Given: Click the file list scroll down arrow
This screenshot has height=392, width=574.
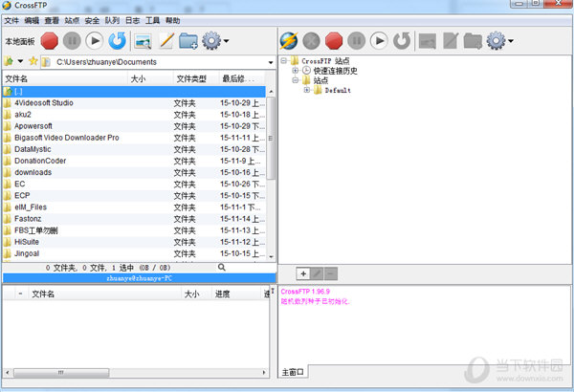Looking at the screenshot, I should [272, 257].
